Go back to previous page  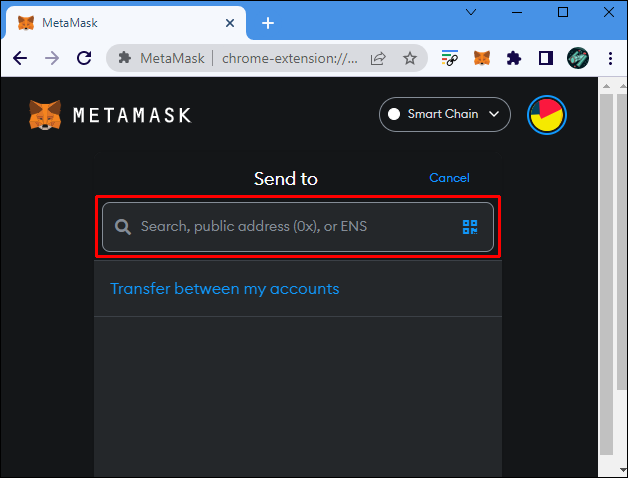coord(20,58)
